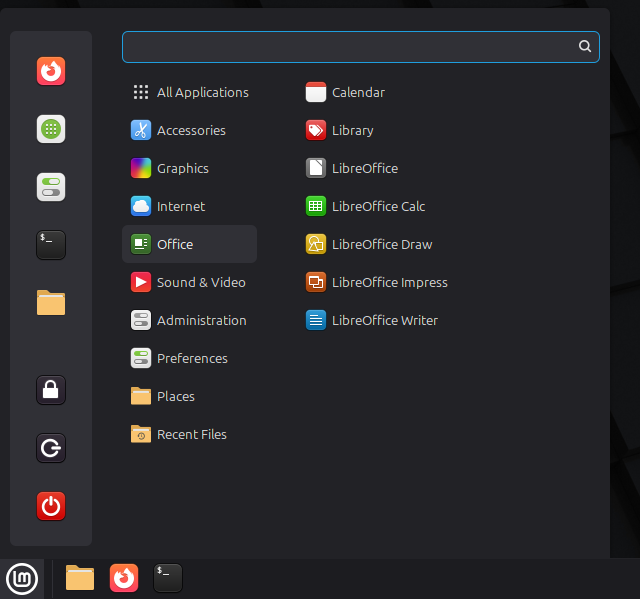Choose the Accessories category
The image size is (640, 599).
coord(189,130)
